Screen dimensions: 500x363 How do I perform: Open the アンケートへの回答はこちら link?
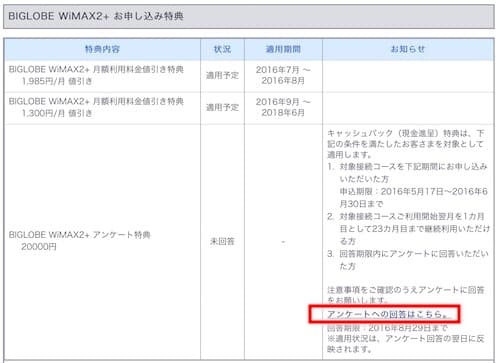pyautogui.click(x=388, y=314)
